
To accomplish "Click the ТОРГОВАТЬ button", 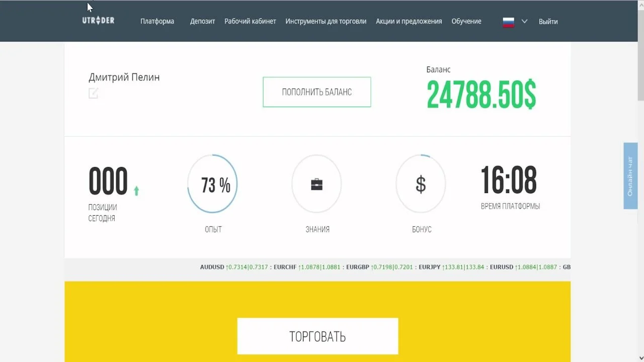I will point(317,336).
